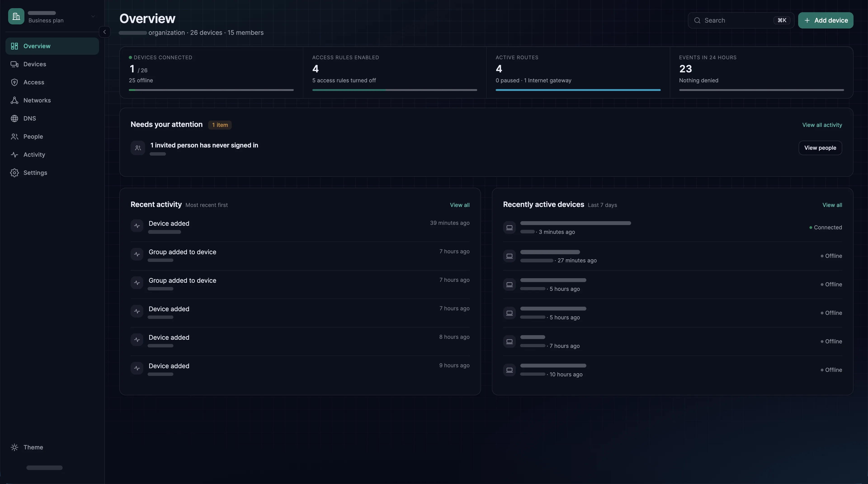Screen dimensions: 868x484
Task: Click the people icon beside invited person alert
Action: tap(138, 148)
